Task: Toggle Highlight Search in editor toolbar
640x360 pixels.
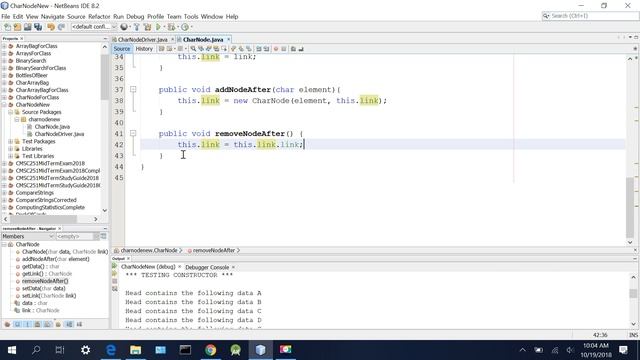Action: (216, 49)
